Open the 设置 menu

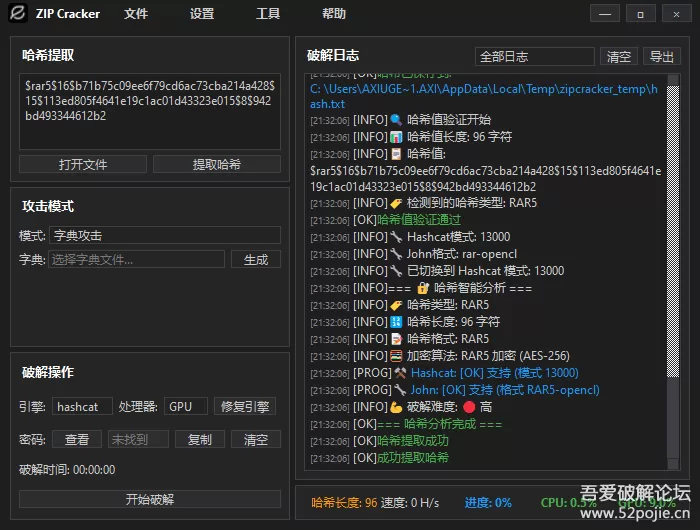[x=202, y=14]
